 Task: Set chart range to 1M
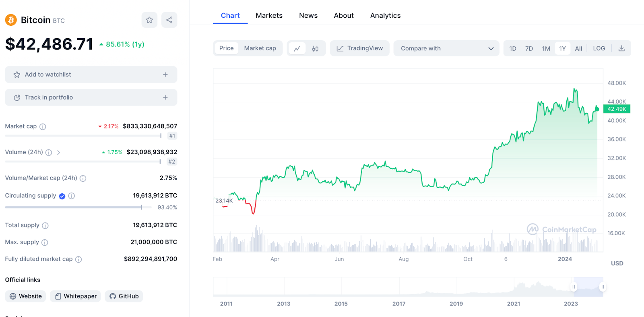546,48
